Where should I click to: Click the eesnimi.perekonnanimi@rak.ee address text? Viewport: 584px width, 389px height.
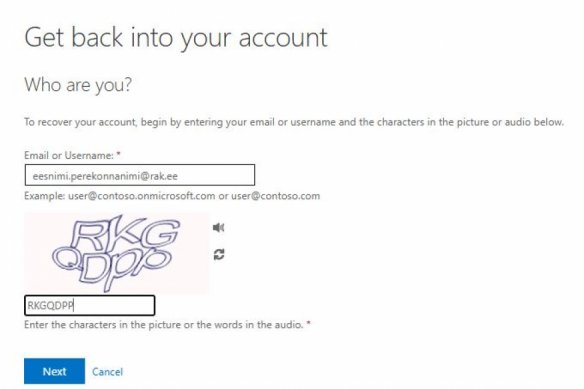pyautogui.click(x=105, y=176)
